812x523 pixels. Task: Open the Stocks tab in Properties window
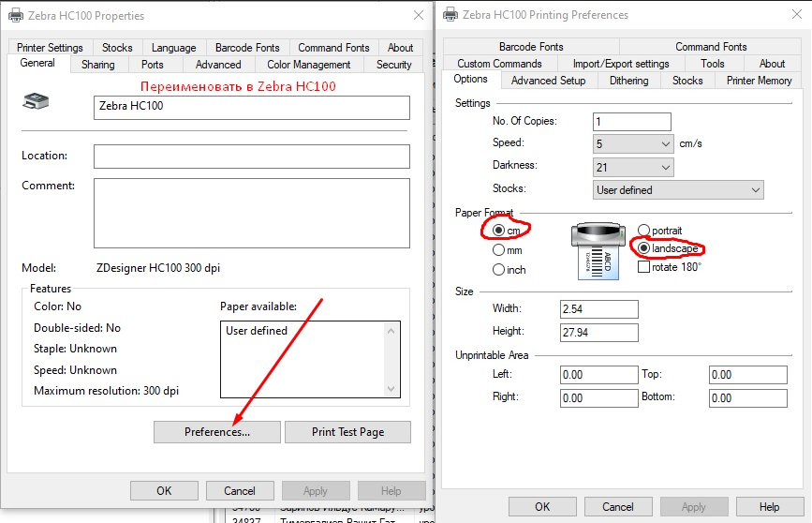[117, 48]
